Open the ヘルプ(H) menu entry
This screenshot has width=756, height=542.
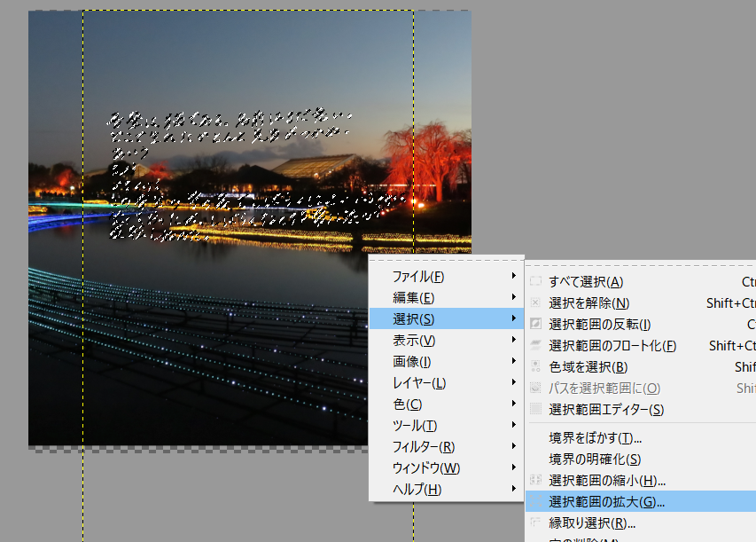(x=447, y=489)
